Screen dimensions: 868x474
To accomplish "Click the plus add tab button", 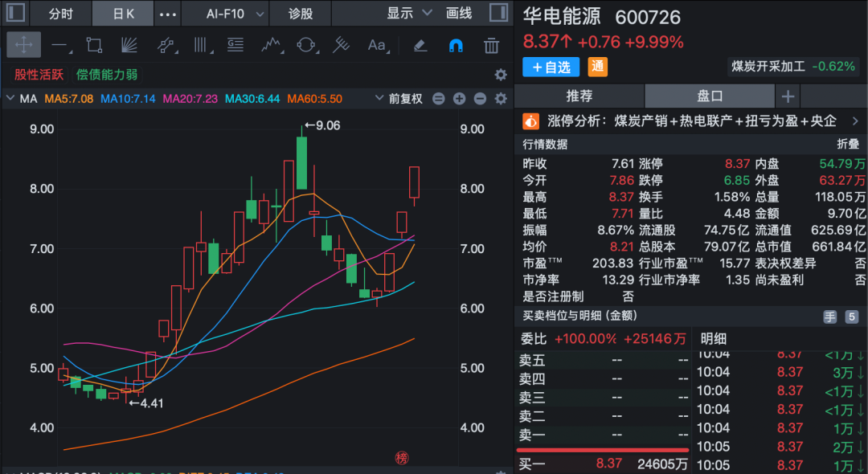I will [788, 96].
